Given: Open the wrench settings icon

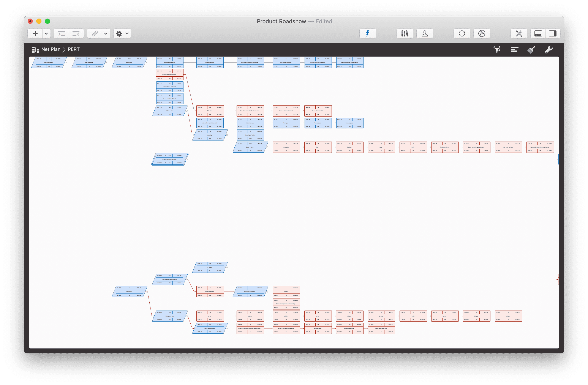Looking at the screenshot, I should click(x=549, y=49).
